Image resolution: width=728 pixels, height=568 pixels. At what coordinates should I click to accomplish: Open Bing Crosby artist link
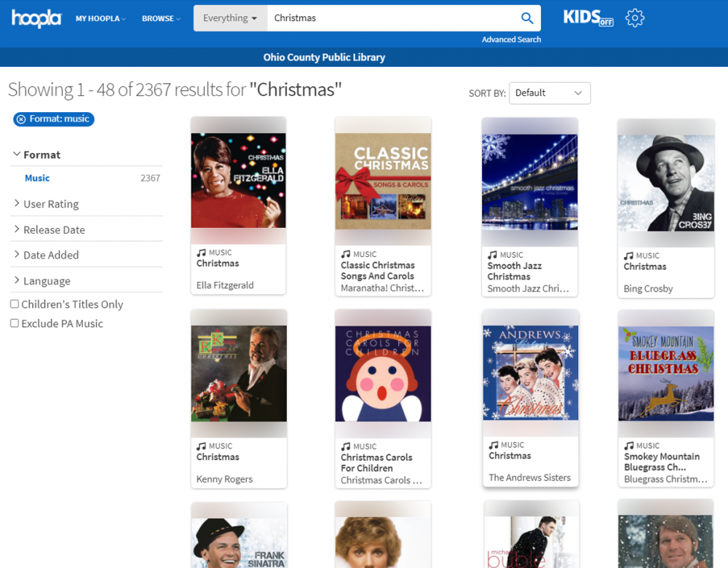[x=648, y=288]
